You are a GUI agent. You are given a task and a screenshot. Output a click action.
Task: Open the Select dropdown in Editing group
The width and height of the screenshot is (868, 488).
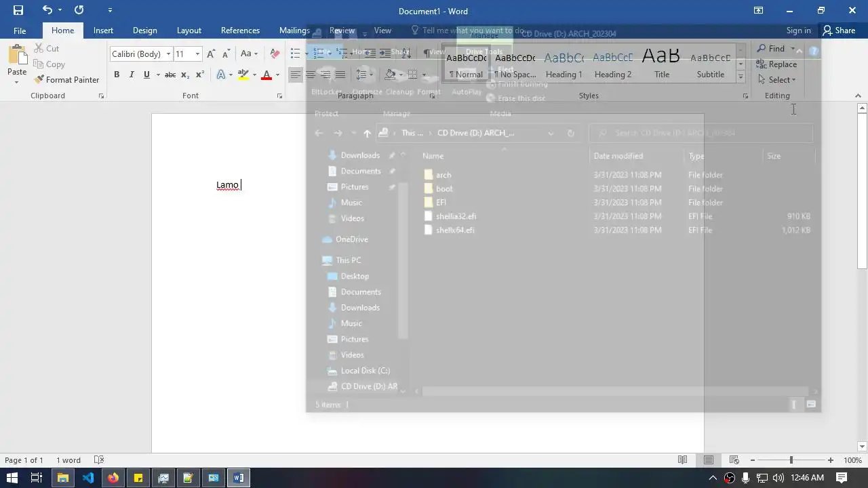pyautogui.click(x=777, y=80)
